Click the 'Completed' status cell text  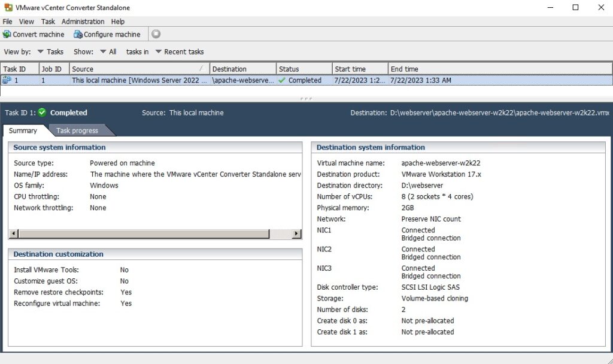point(305,80)
